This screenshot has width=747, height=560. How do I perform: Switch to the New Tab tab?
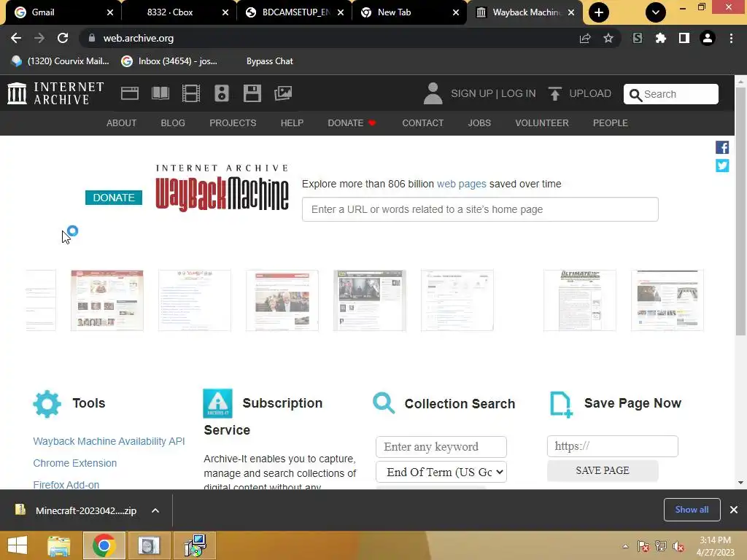(409, 12)
